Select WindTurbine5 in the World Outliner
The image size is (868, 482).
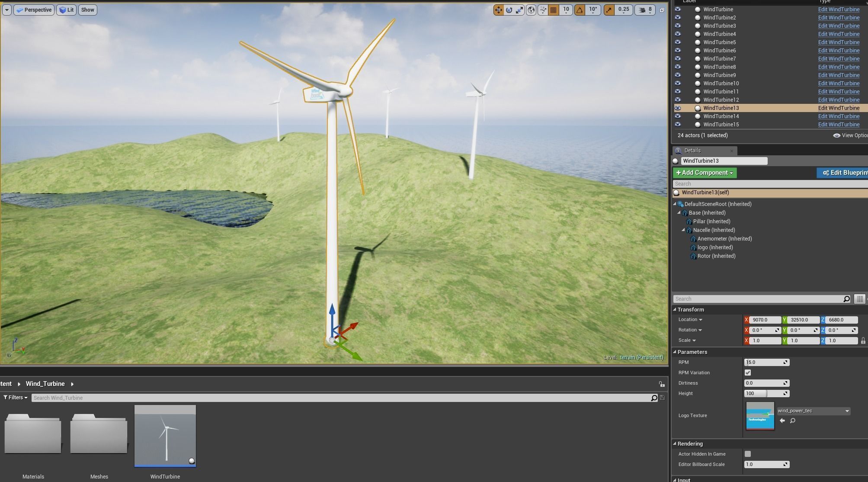(719, 42)
